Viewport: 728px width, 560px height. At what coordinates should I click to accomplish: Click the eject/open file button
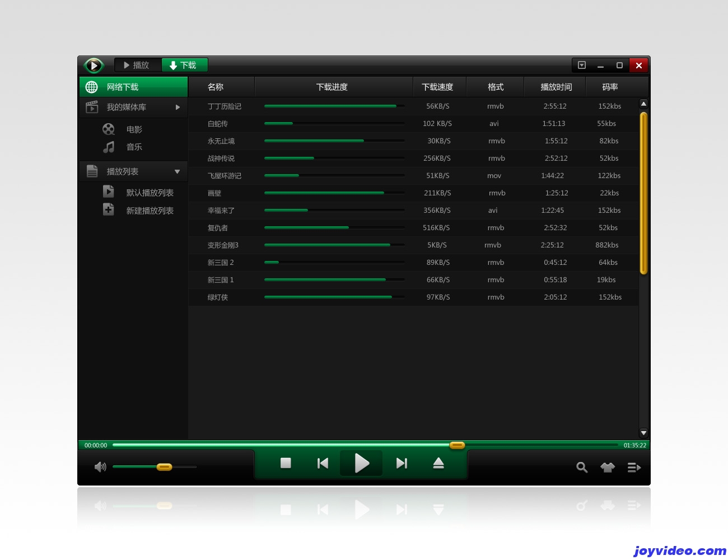(438, 463)
